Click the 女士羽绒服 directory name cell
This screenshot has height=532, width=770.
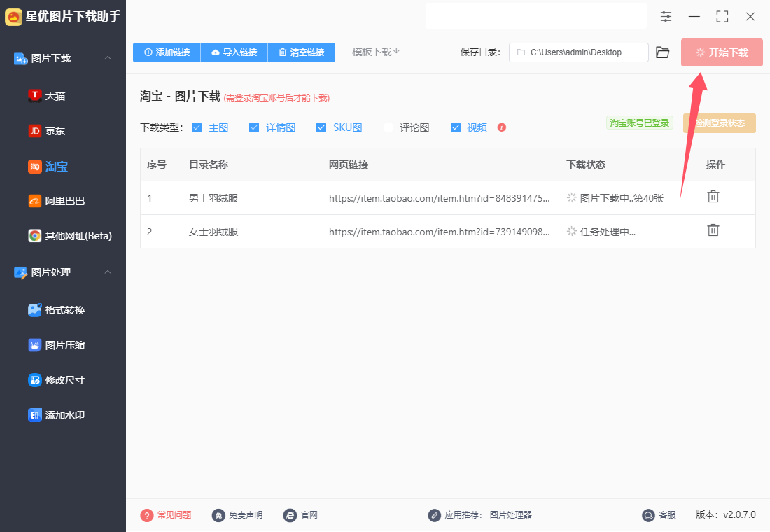click(213, 232)
